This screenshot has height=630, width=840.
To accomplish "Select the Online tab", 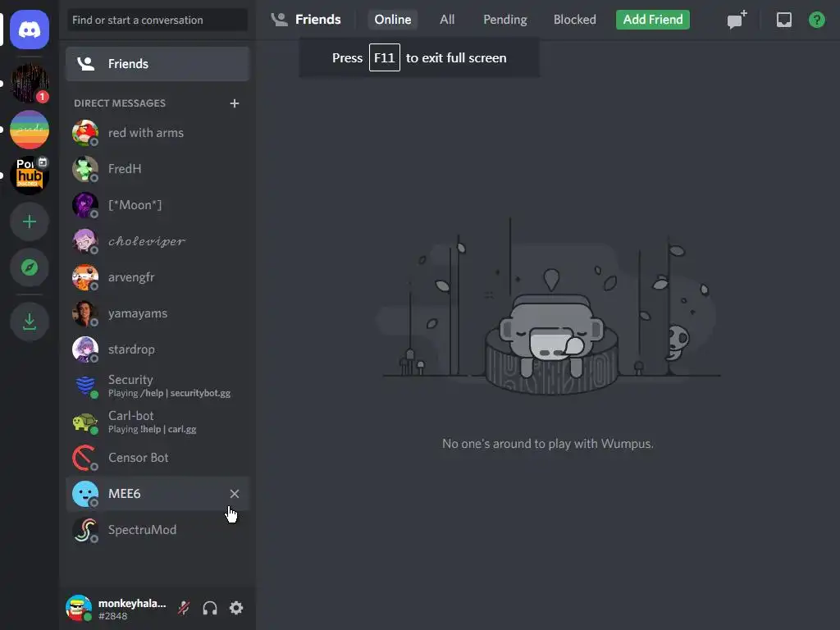I will click(x=393, y=20).
